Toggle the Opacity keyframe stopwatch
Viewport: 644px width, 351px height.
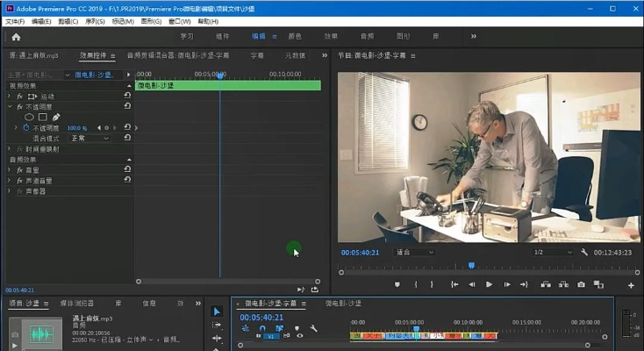click(25, 128)
